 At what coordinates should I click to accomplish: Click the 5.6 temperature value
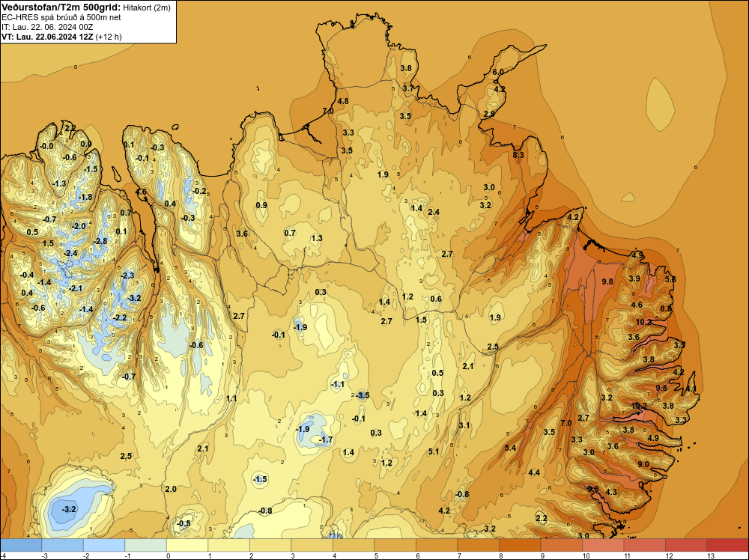(670, 279)
